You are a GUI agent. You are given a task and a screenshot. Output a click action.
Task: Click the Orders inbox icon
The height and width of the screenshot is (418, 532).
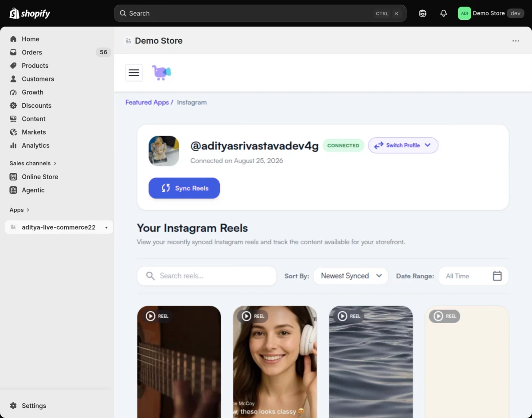pos(13,52)
